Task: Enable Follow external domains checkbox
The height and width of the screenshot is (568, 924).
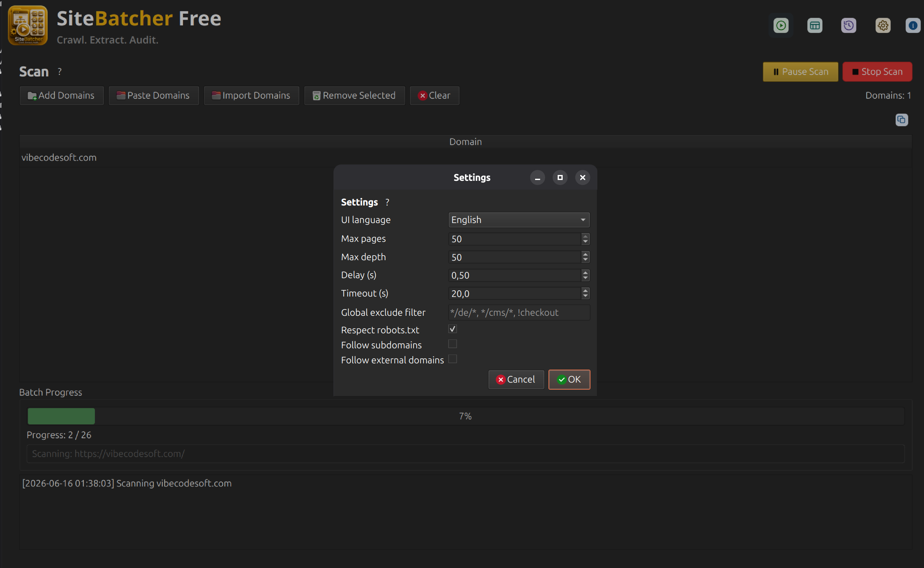Action: [452, 359]
